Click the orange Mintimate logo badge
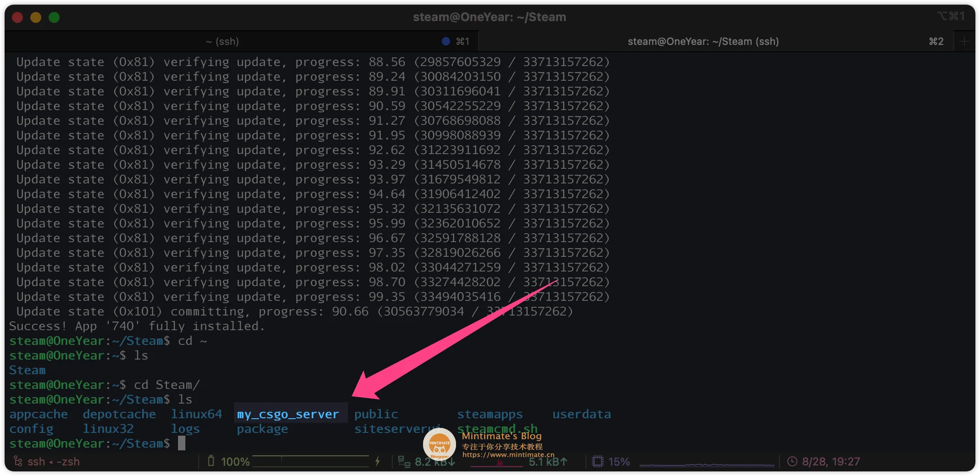 click(439, 444)
